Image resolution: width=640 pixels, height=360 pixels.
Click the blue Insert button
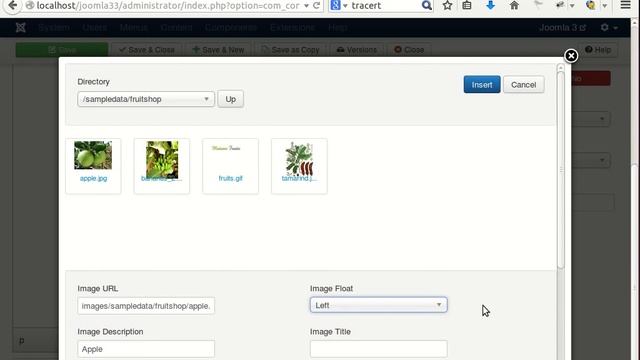[x=482, y=84]
